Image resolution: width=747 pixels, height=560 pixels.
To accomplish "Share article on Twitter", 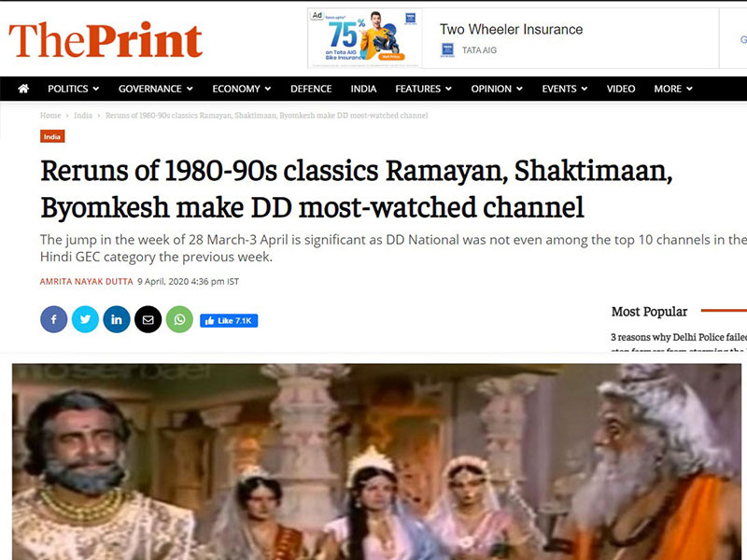I will click(85, 319).
